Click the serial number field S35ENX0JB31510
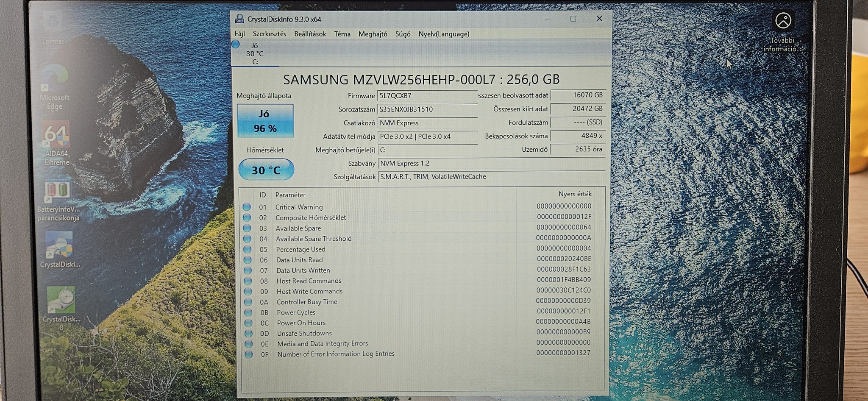This screenshot has width=868, height=401. (427, 109)
